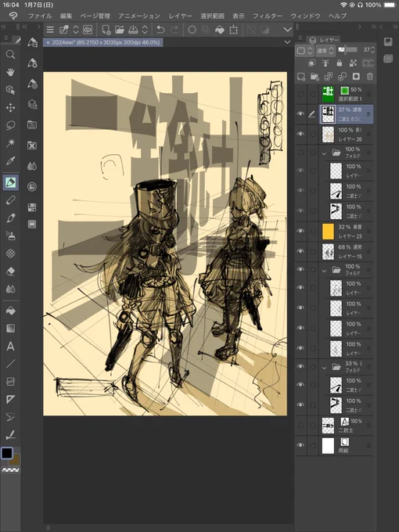Image resolution: width=399 pixels, height=532 pixels.
Task: Select the Correct line tool
Action: tap(10, 435)
